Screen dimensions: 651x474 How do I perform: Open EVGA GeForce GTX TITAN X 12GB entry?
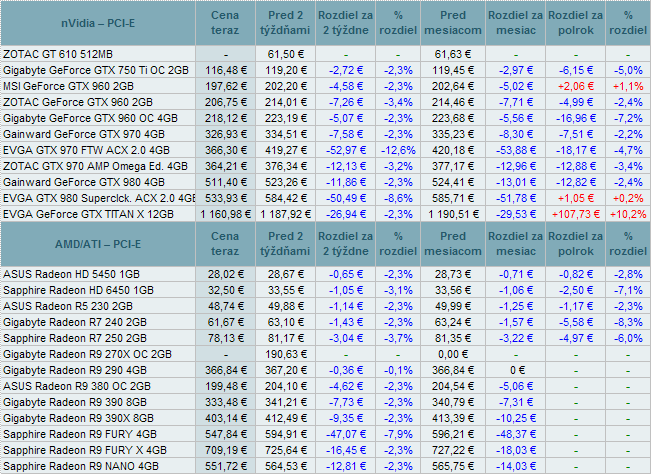[x=89, y=214]
